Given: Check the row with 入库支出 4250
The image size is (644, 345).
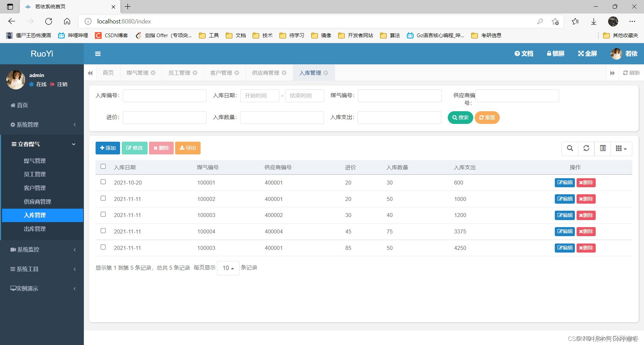Looking at the screenshot, I should [103, 247].
